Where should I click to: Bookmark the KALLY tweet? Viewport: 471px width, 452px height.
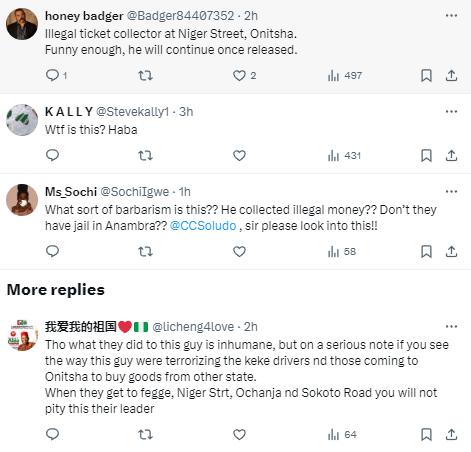426,156
